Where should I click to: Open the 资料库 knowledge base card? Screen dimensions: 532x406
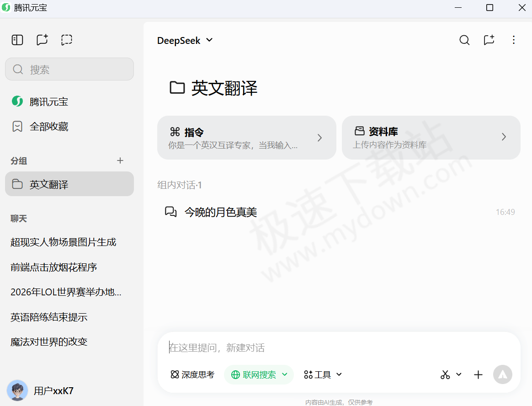click(431, 138)
